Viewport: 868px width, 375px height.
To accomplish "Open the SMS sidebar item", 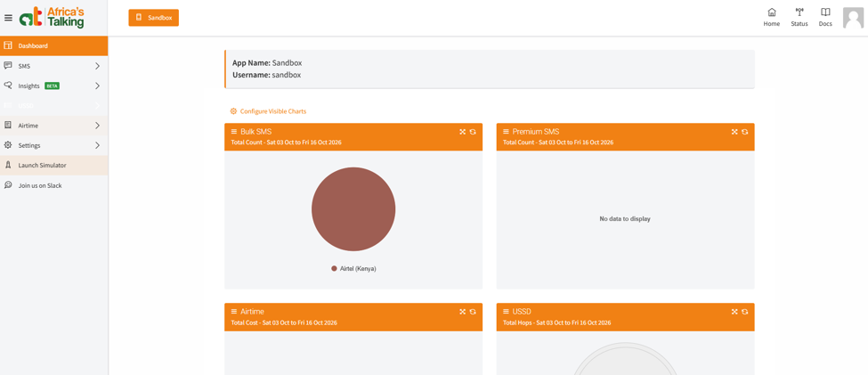I will click(x=53, y=66).
